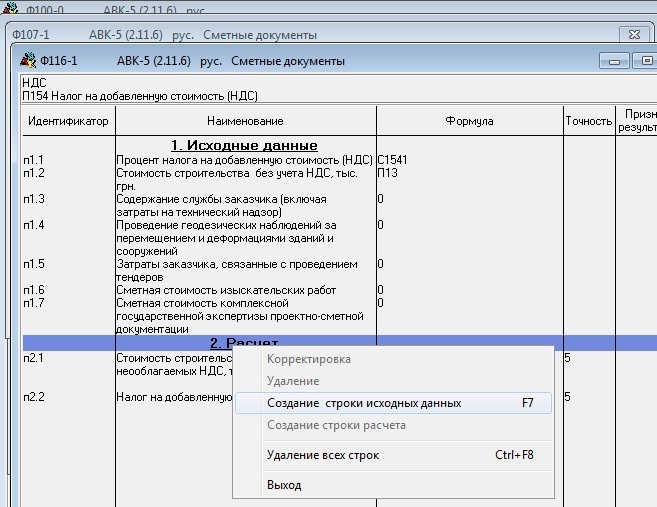Viewport: 657px width, 507px height.
Task: Click the 'Формула' column header
Action: point(469,121)
